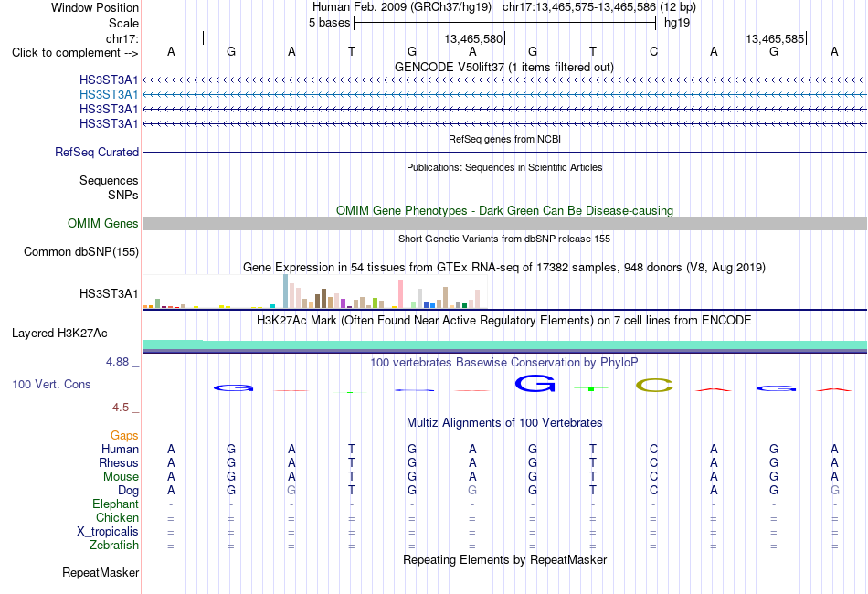Click the GTEx tissue expression bar chart
The width and height of the screenshot is (868, 594).
[x=314, y=292]
